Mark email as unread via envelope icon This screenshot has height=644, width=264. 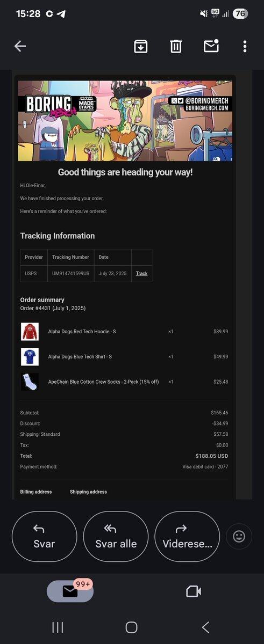[211, 46]
